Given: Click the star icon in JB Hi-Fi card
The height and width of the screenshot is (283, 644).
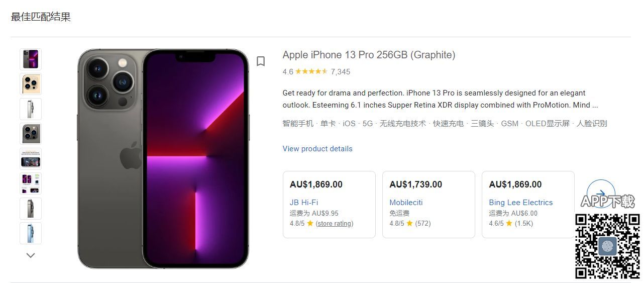Looking at the screenshot, I should point(310,223).
